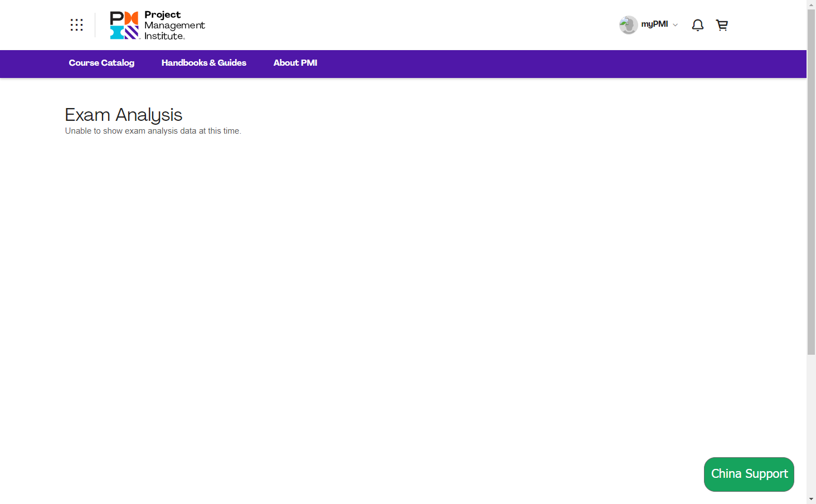Select Handbooks & Guides in navigation bar
This screenshot has height=504, width=816.
(x=203, y=63)
